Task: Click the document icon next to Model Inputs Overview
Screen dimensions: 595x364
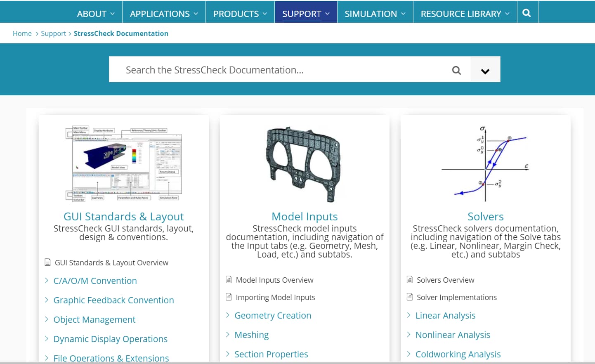Action: 228,280
